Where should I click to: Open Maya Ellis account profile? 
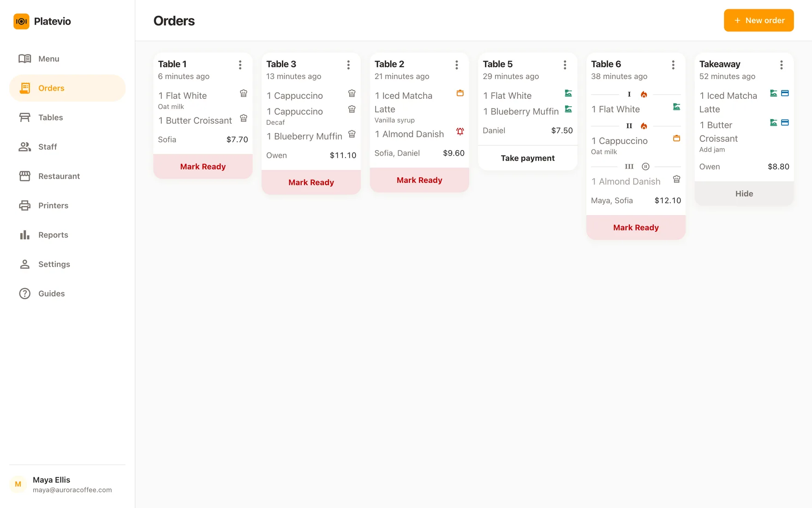click(67, 484)
